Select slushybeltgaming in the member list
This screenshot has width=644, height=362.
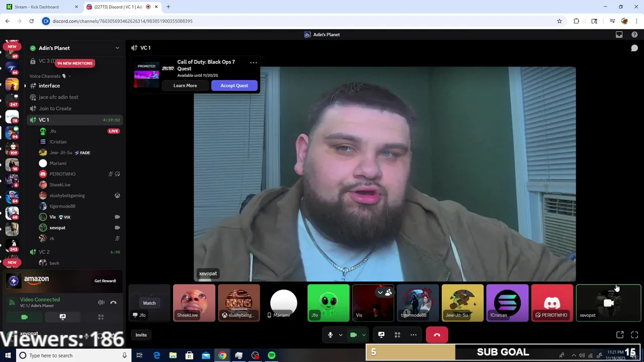pos(79,196)
